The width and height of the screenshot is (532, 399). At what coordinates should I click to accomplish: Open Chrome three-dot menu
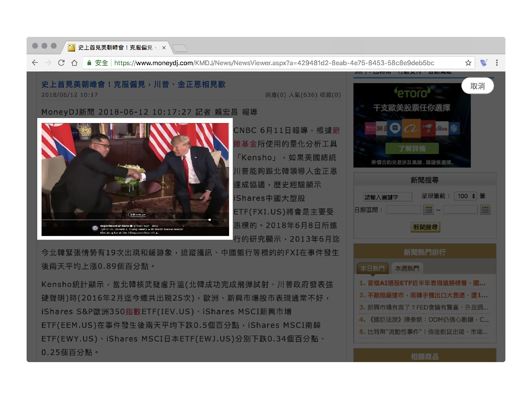[x=497, y=63]
